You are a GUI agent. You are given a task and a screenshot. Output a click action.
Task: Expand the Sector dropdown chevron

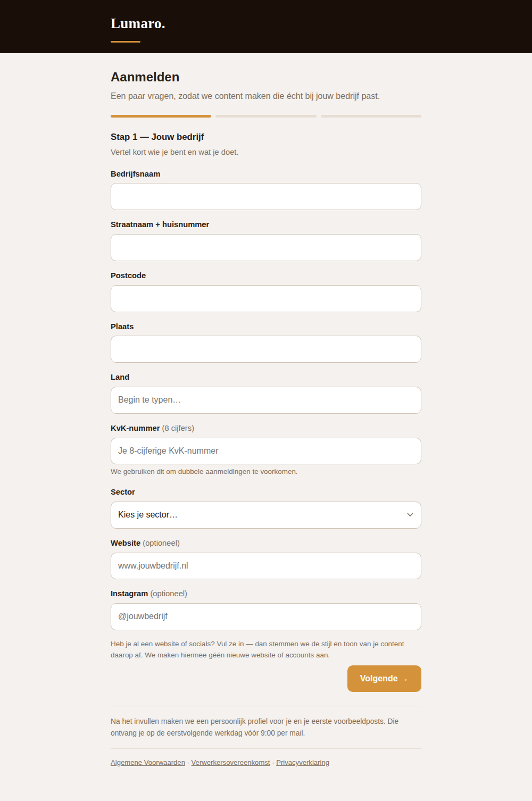click(x=410, y=515)
